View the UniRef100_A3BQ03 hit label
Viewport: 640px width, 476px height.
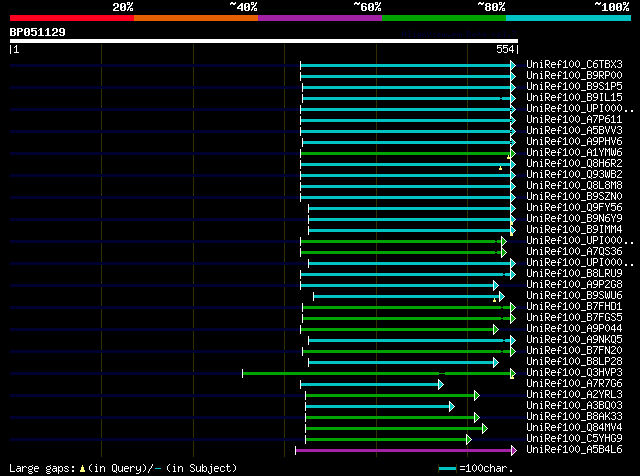pyautogui.click(x=574, y=406)
